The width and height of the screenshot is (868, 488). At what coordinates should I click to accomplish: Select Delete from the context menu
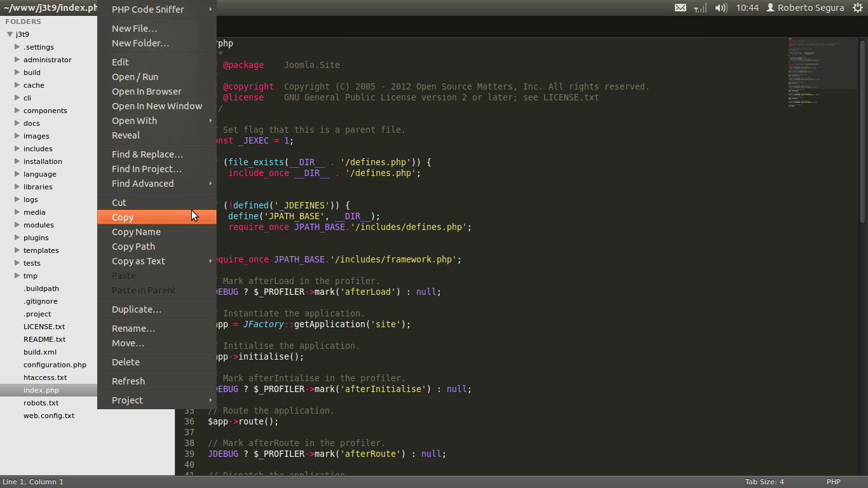click(x=126, y=362)
